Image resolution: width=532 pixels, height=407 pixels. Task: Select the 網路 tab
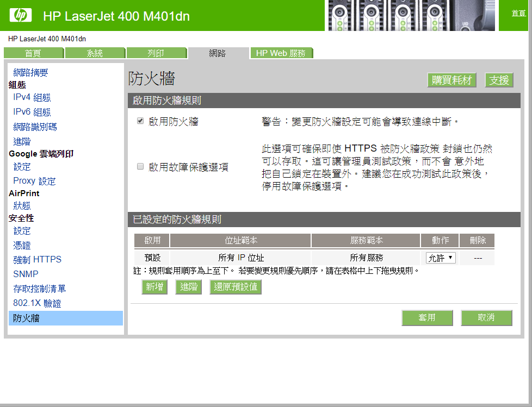point(218,53)
